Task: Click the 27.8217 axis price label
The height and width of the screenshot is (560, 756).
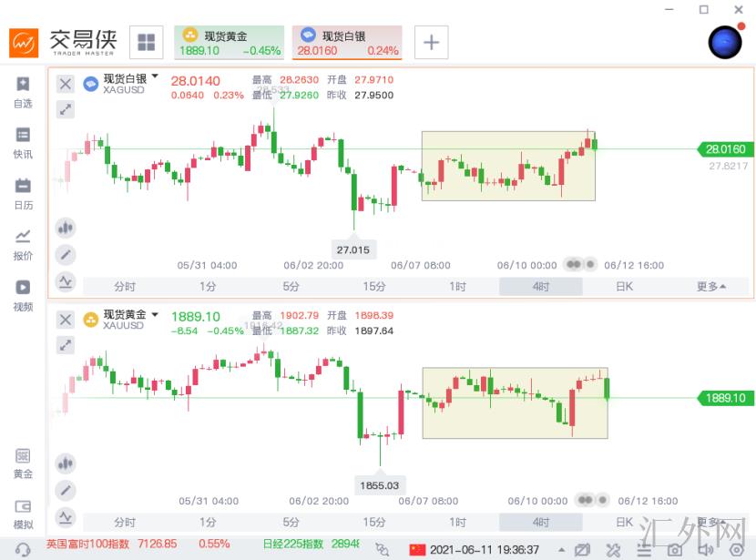Action: (728, 167)
